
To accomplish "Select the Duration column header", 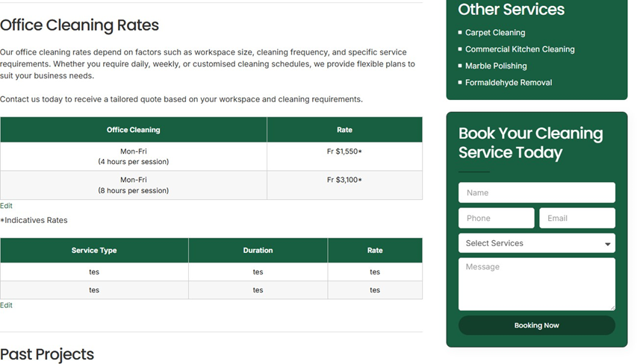I will point(258,251).
